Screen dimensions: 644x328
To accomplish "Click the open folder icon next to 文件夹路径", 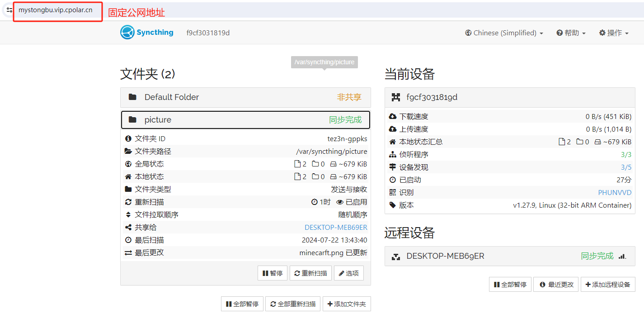I will coord(128,151).
